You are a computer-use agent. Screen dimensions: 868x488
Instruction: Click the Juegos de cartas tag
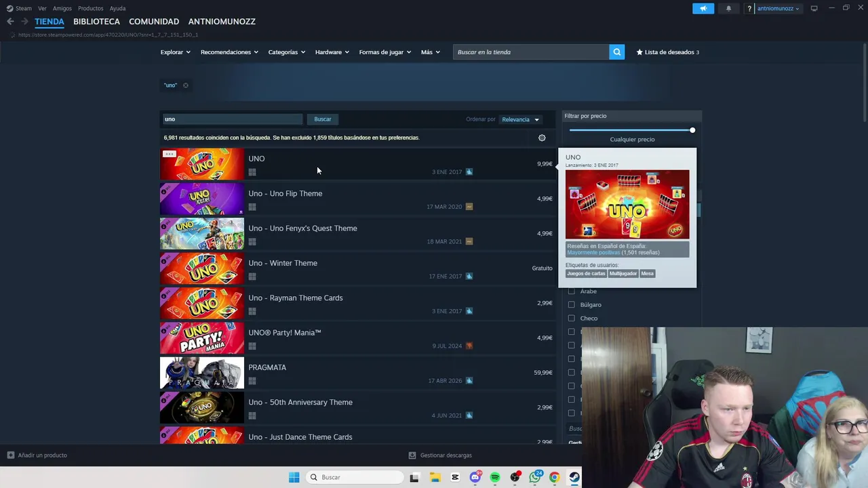(x=586, y=274)
